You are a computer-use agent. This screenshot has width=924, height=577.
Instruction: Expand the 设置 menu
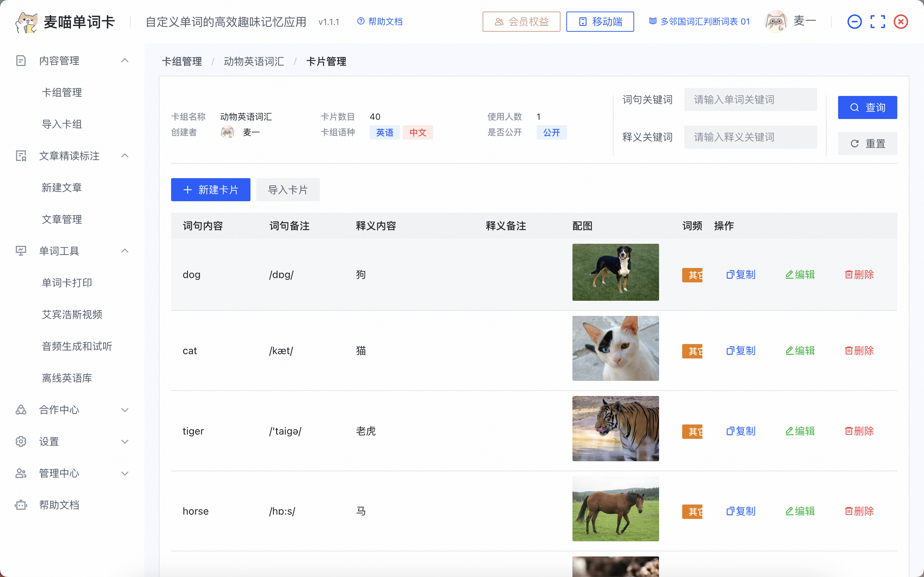[125, 441]
